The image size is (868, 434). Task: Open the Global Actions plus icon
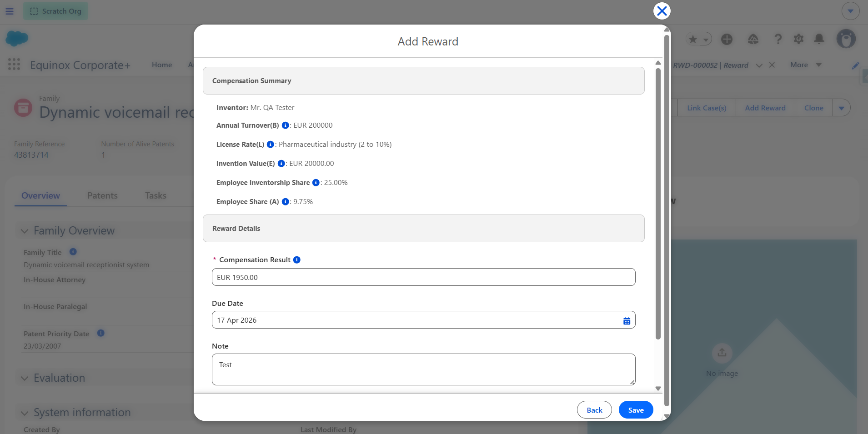coord(727,40)
